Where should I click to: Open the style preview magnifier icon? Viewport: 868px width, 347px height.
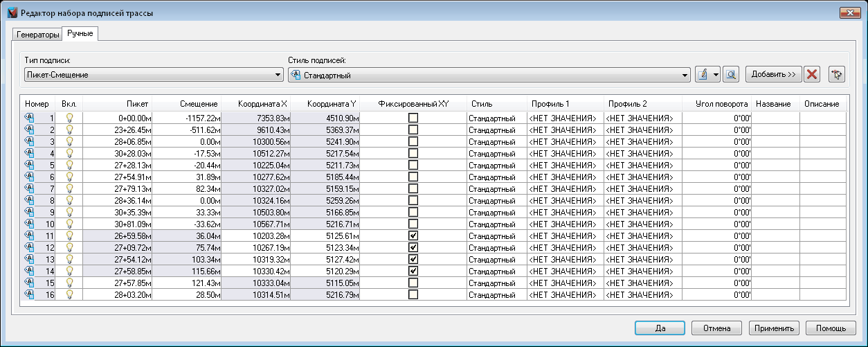[730, 74]
